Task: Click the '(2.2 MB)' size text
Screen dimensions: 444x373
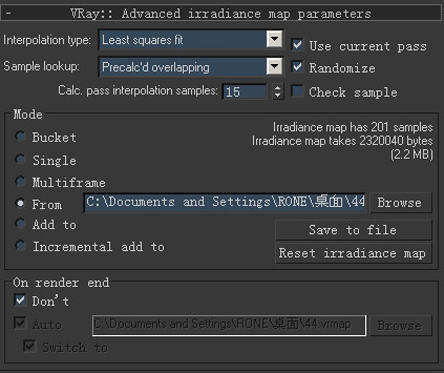Action: tap(412, 155)
